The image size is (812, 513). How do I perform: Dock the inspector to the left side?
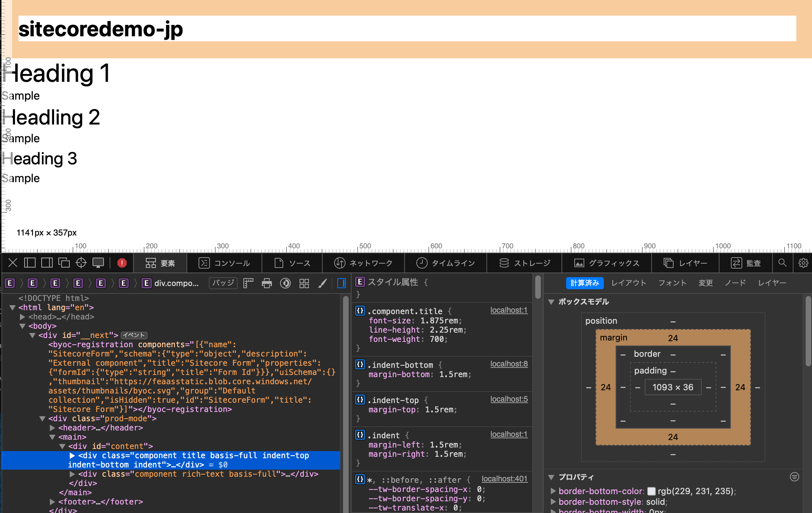click(30, 263)
